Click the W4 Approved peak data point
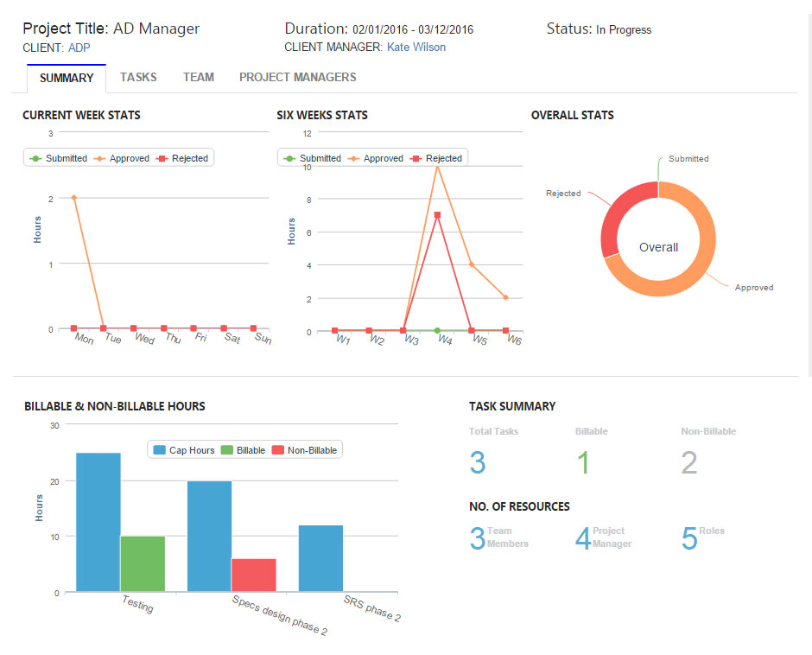Screen dimensions: 812x655 (x=437, y=165)
